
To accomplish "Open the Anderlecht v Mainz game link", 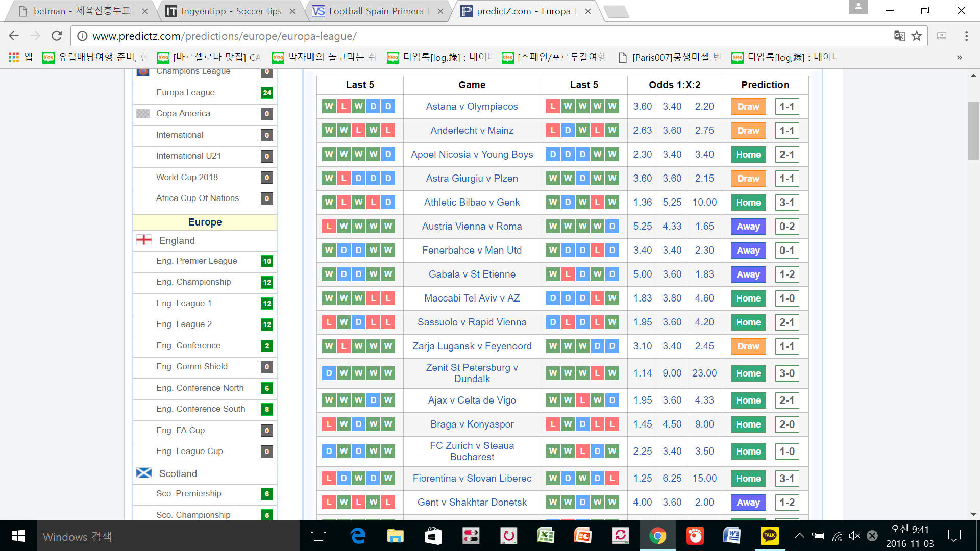I will 472,130.
